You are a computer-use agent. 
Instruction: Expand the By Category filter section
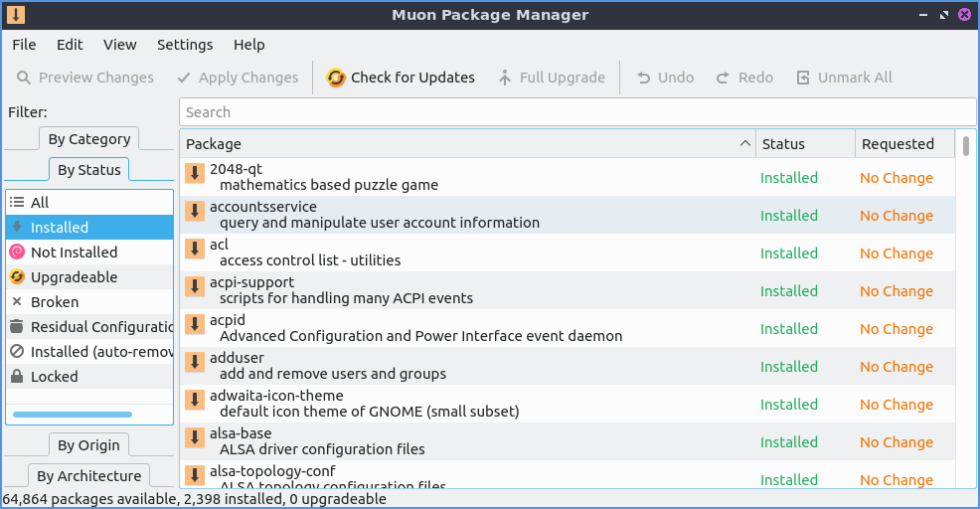pos(88,139)
